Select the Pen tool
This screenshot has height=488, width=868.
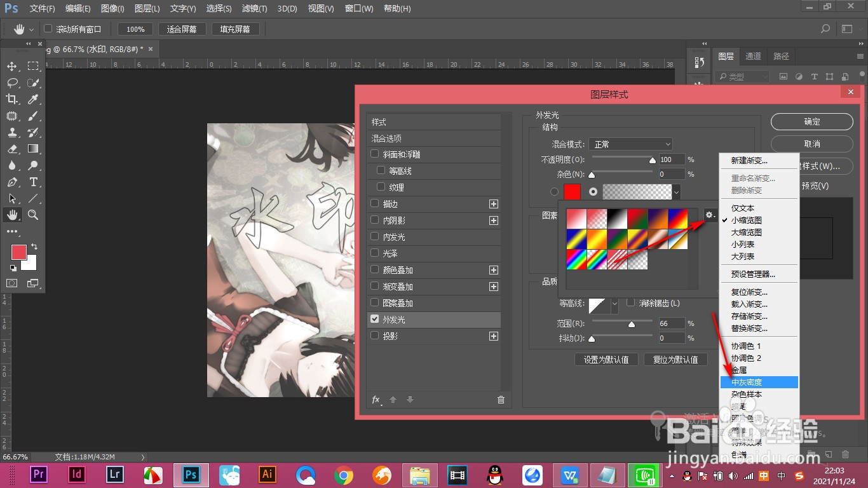12,182
